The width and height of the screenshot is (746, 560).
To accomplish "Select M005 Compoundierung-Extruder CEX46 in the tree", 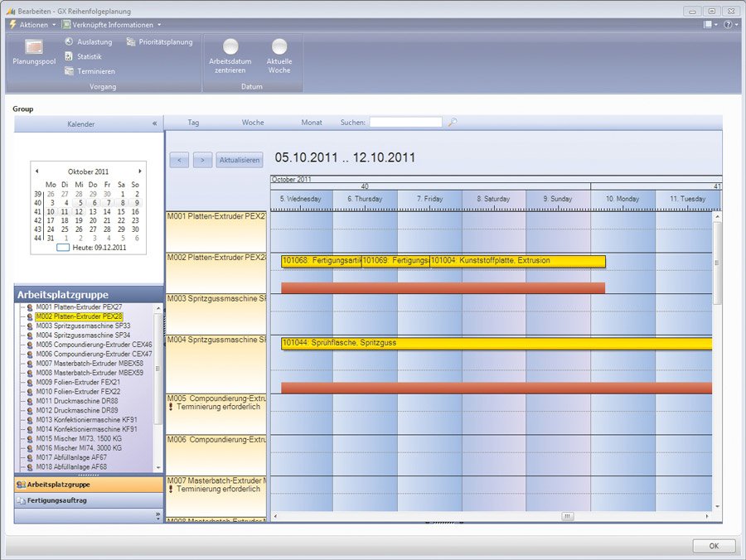I will click(x=94, y=345).
